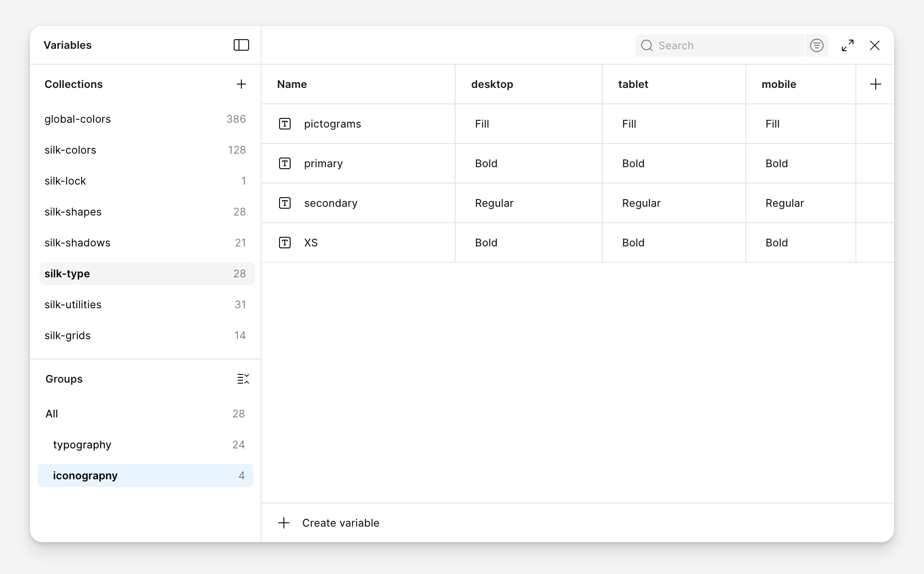Add a new mode using the table plus icon
The image size is (924, 574).
876,84
